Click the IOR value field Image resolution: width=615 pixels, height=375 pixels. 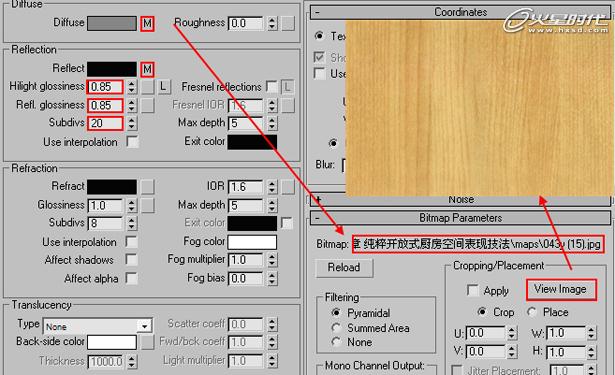coord(246,187)
